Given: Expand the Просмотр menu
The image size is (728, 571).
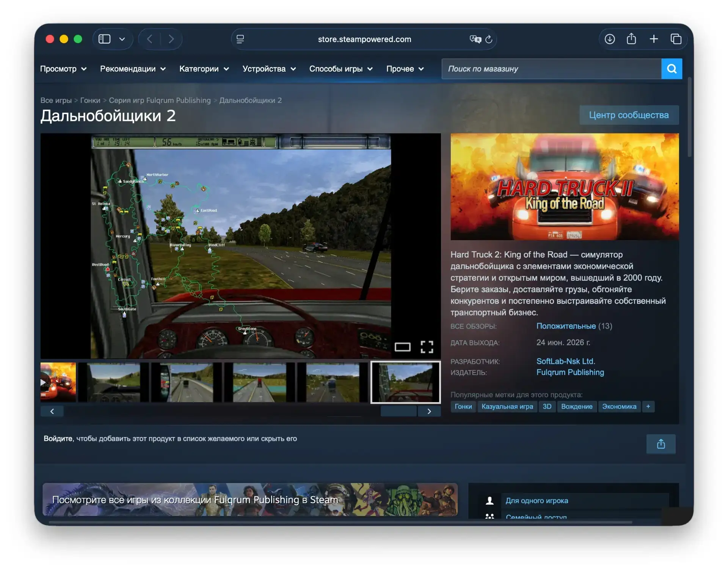Looking at the screenshot, I should (x=63, y=69).
